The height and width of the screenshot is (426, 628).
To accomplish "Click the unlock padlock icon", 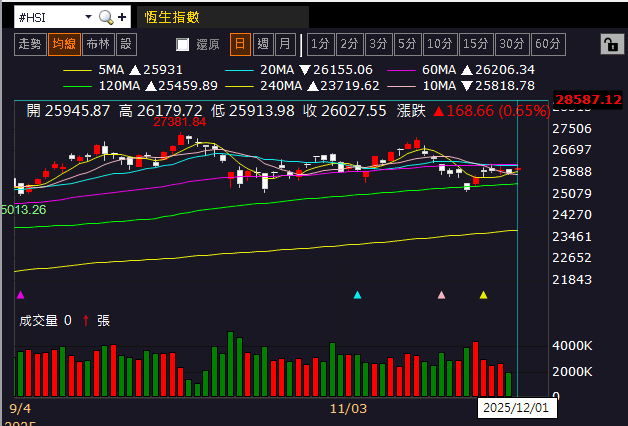I will [x=612, y=44].
